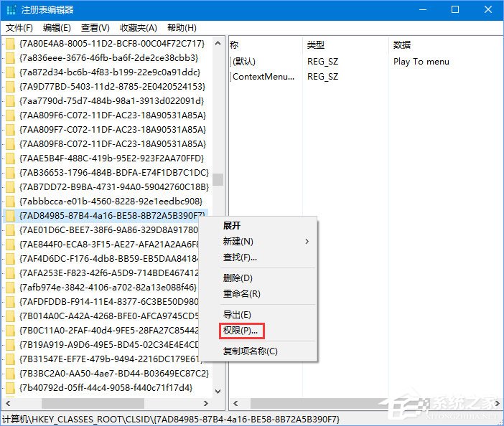Click the 'Play To menu' data cell
Viewport: 504px width, 426px height.
(x=421, y=61)
